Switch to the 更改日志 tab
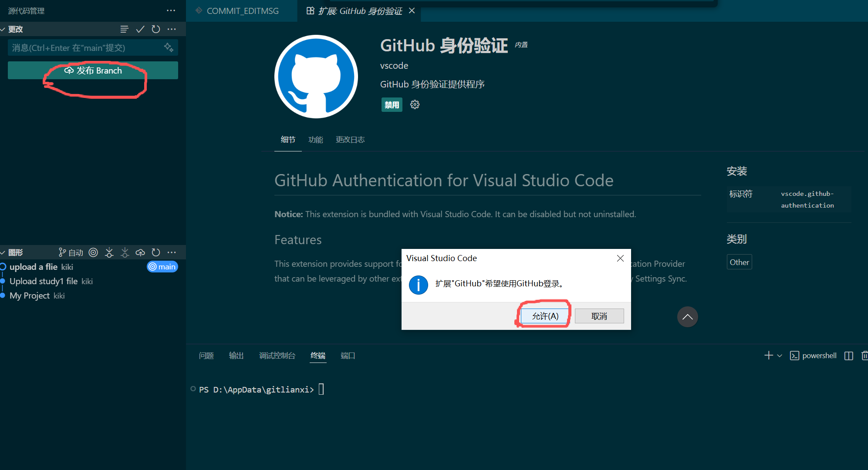 (x=350, y=140)
